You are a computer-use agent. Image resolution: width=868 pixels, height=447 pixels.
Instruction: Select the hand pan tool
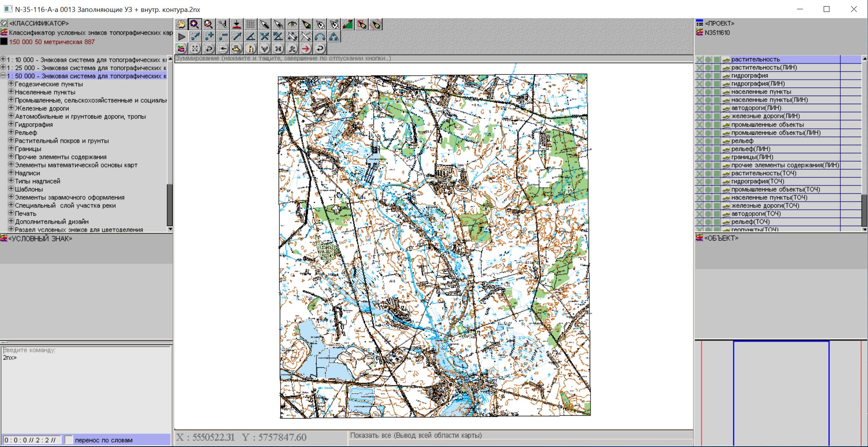(x=181, y=25)
